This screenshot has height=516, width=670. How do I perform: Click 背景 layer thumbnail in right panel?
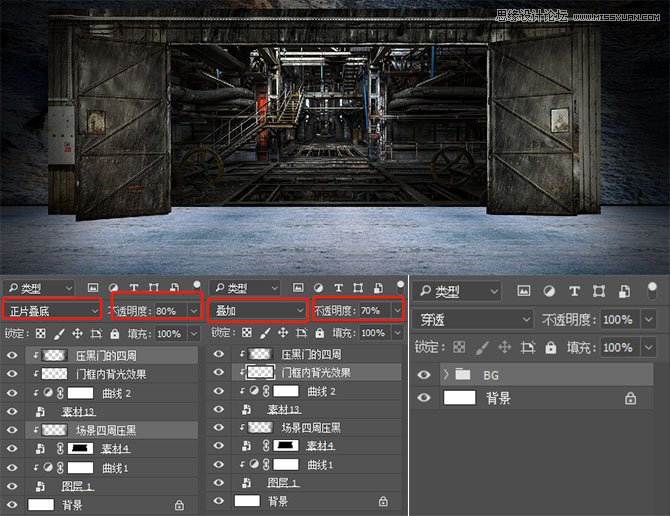click(x=458, y=397)
